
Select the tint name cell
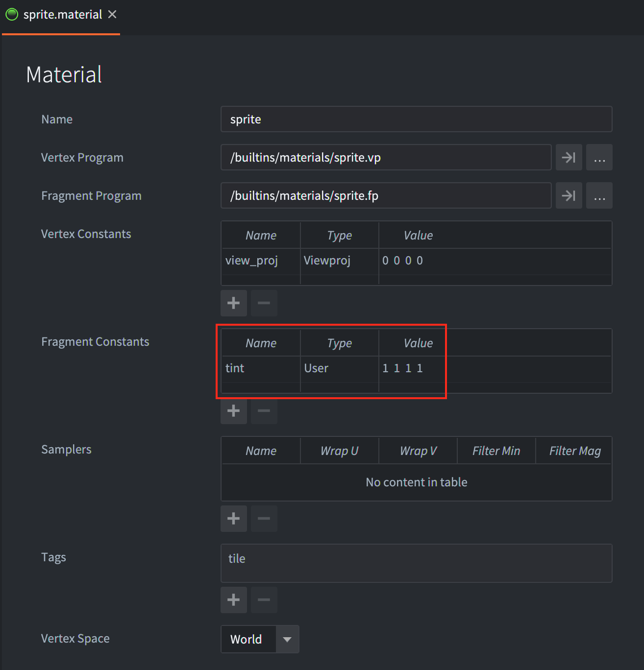[x=261, y=368]
